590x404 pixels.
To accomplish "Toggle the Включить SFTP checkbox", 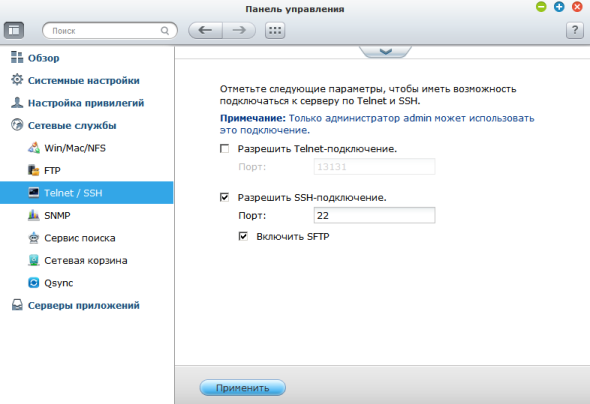I will (243, 236).
